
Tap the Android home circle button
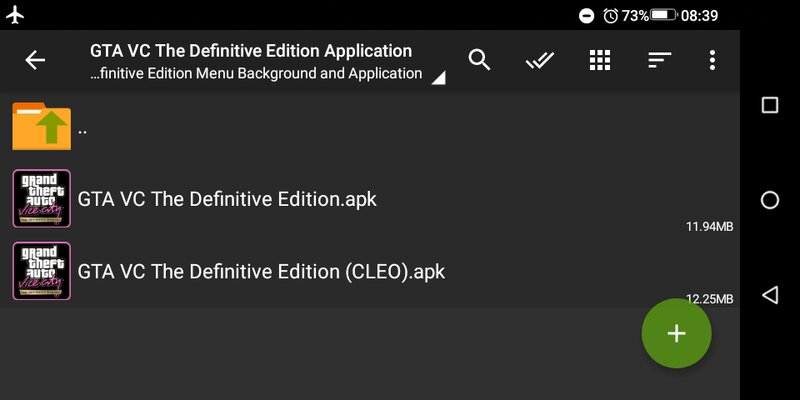pyautogui.click(x=770, y=200)
